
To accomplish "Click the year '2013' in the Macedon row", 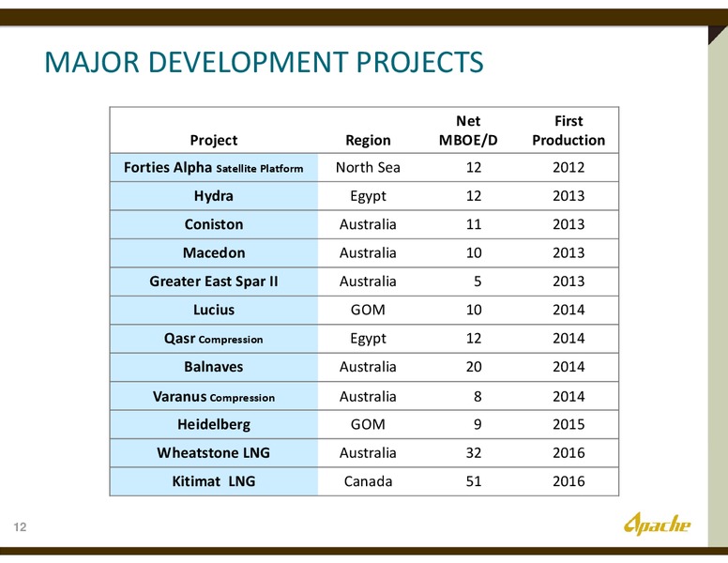I will point(569,252).
